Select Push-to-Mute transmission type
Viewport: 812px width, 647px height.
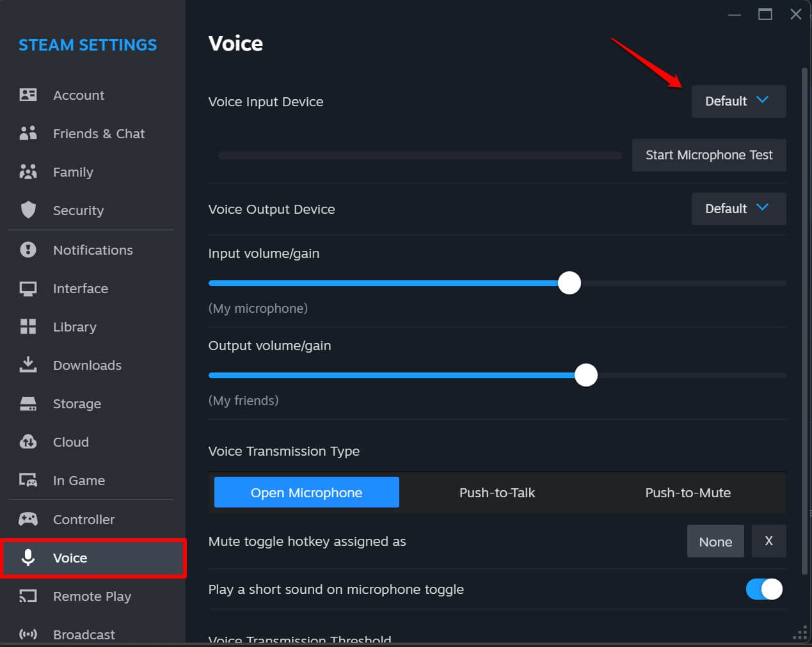[689, 493]
